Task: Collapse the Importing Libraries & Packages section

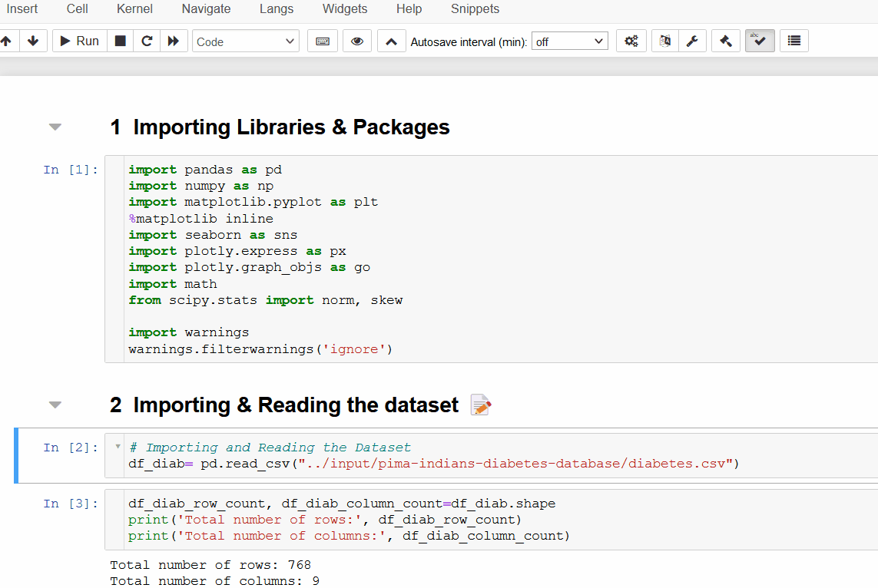Action: coord(55,126)
